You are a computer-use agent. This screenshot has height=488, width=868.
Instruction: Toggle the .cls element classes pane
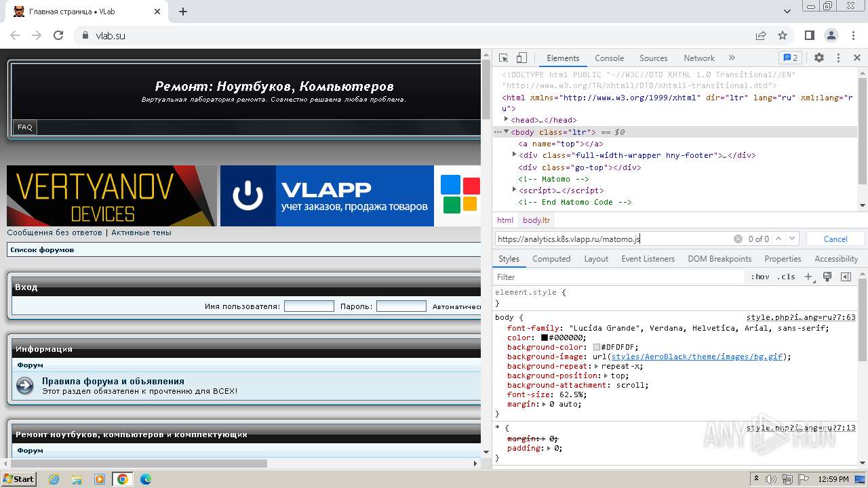coord(786,277)
